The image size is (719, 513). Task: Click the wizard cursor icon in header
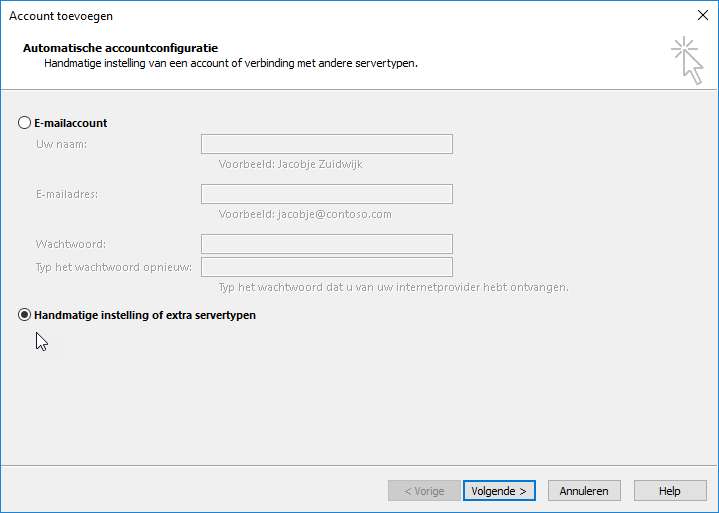click(x=687, y=61)
